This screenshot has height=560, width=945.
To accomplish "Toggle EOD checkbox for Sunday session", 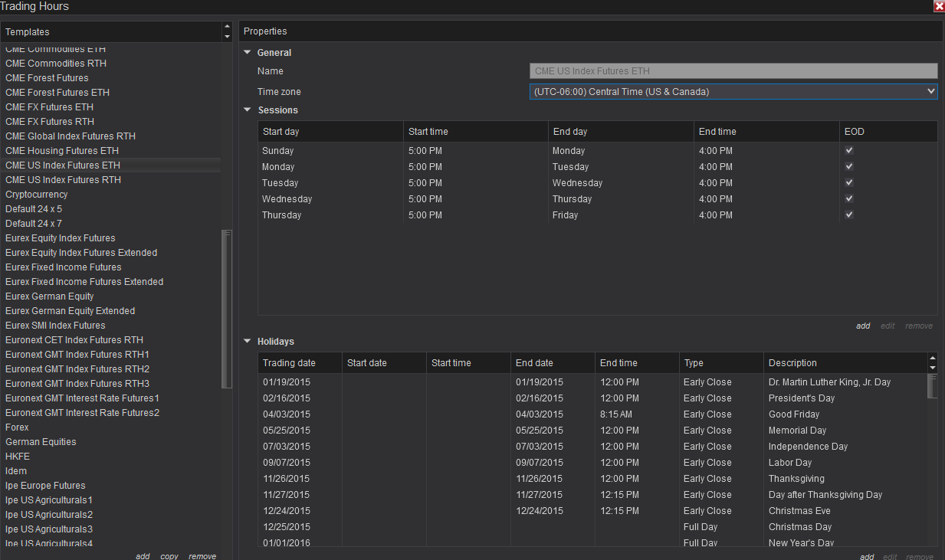I will click(x=849, y=151).
